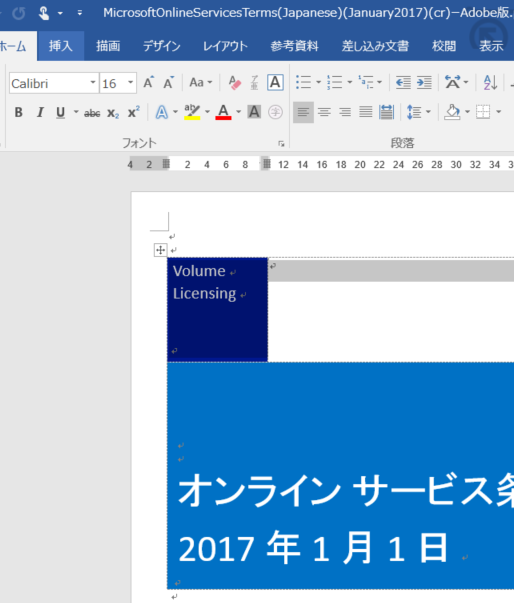
Task: Open borders dropdown arrow
Action: [499, 112]
